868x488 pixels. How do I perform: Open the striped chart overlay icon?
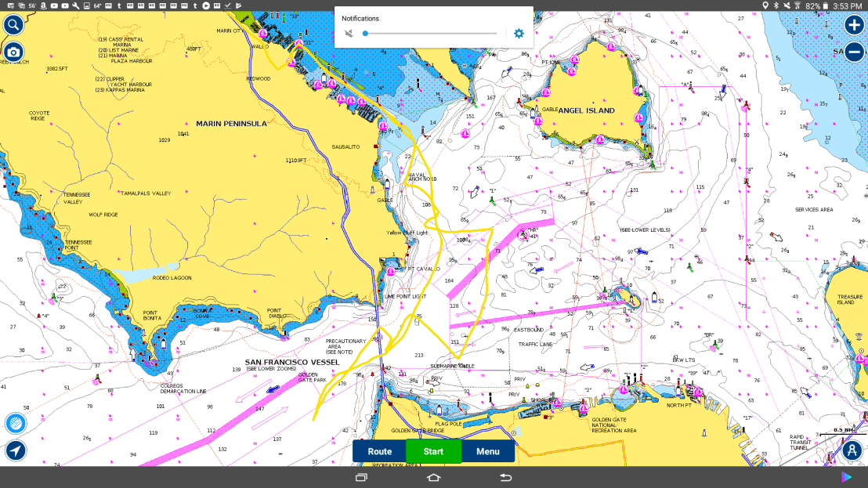pyautogui.click(x=15, y=423)
